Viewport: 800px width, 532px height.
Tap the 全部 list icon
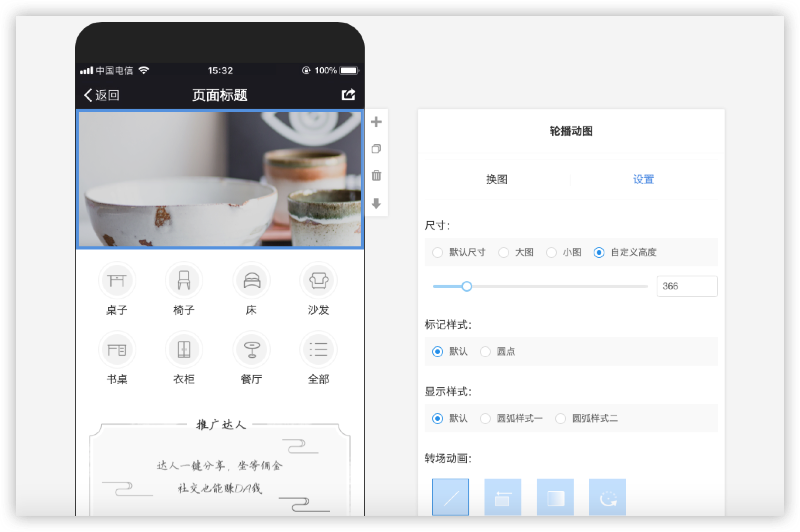[318, 349]
